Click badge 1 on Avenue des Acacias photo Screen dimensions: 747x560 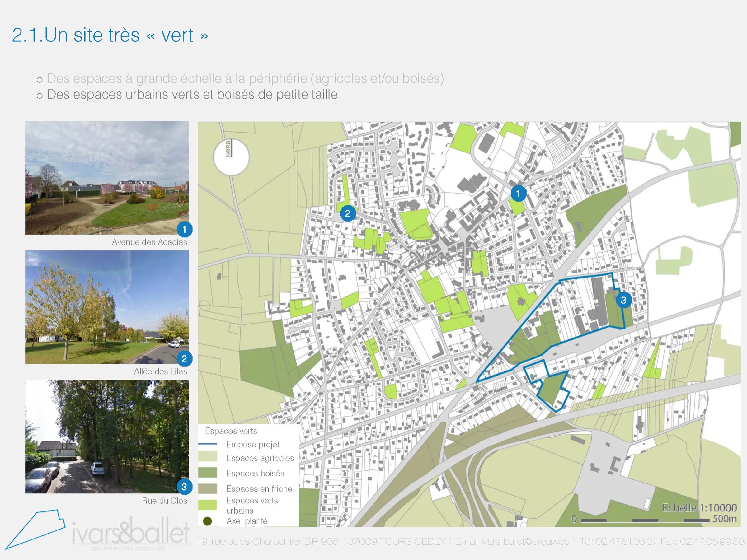pos(184,230)
